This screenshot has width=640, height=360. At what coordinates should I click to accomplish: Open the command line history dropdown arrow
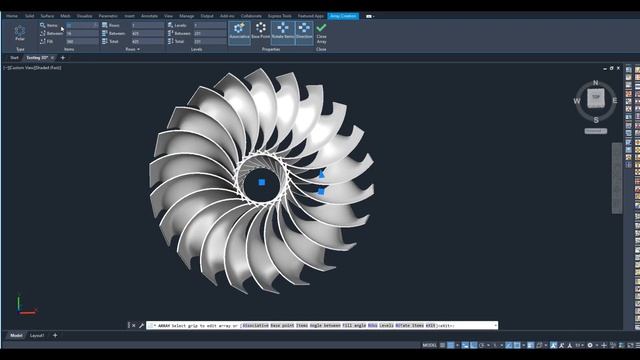(496, 325)
